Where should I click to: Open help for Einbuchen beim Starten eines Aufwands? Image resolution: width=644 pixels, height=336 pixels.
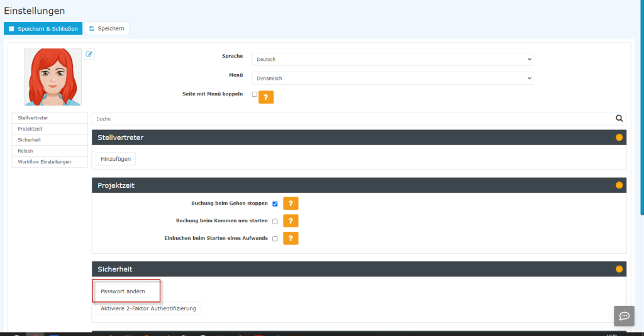pyautogui.click(x=291, y=239)
